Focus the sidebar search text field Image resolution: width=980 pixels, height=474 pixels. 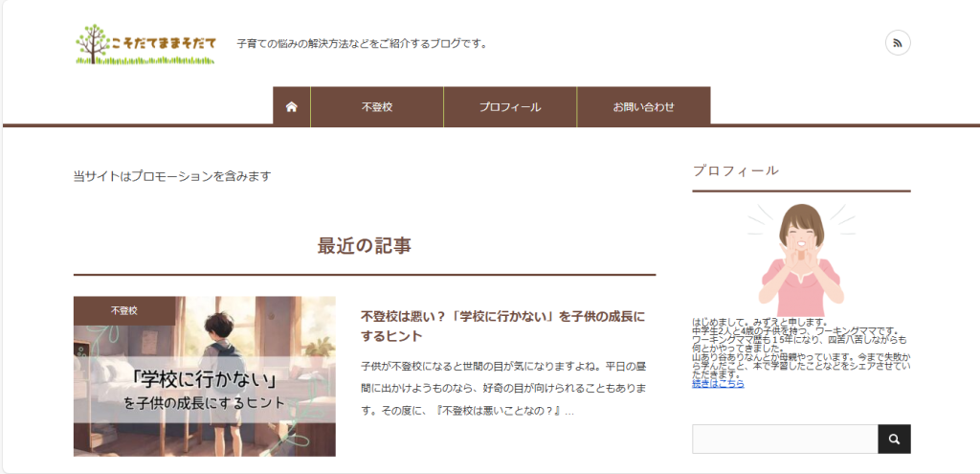coord(784,439)
